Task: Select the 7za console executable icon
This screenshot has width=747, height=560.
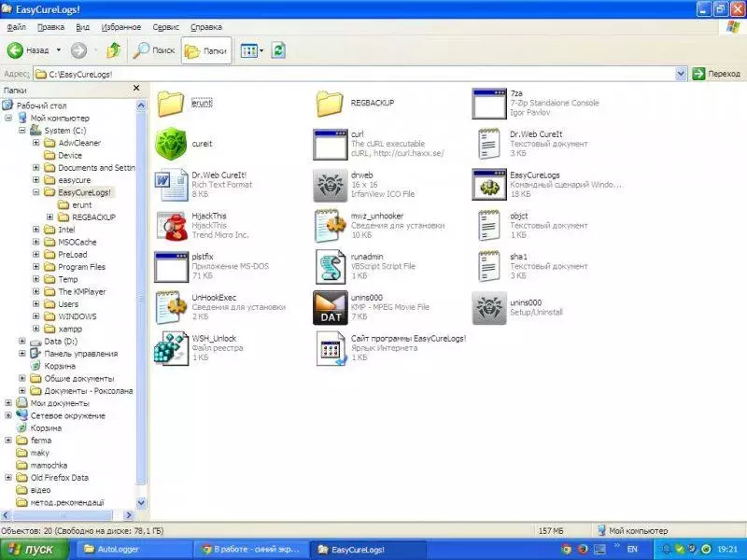Action: 489,104
